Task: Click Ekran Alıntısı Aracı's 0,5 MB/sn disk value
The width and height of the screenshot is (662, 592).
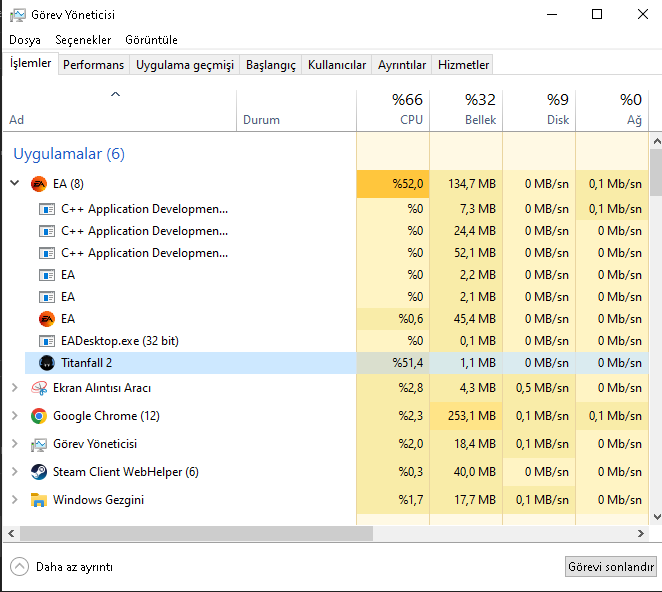Action: (x=542, y=388)
